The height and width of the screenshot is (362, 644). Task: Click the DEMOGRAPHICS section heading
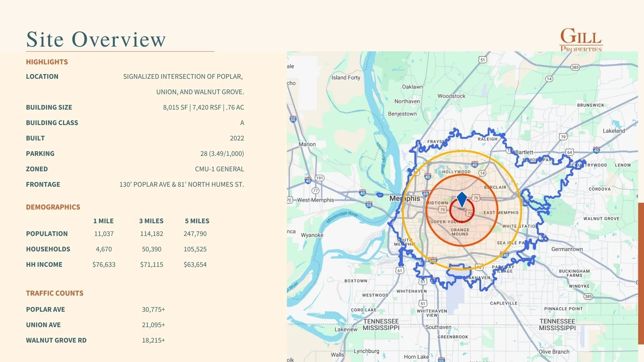[53, 207]
